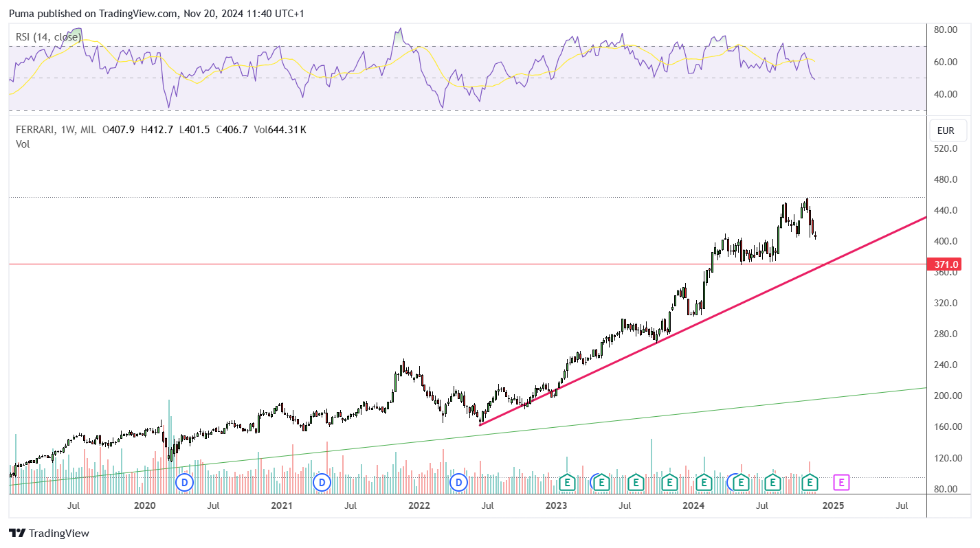Screen dimensions: 980x548
Task: Click the 2025 label on time axis
Action: (x=833, y=505)
